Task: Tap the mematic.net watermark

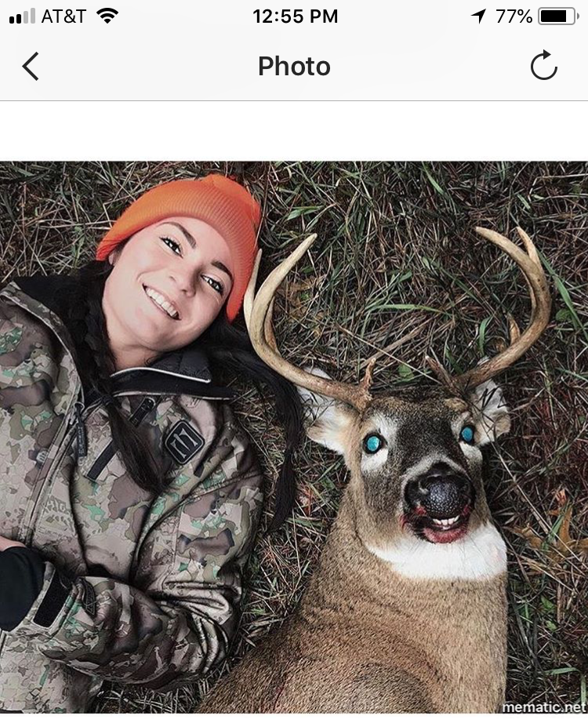Action: [x=544, y=707]
